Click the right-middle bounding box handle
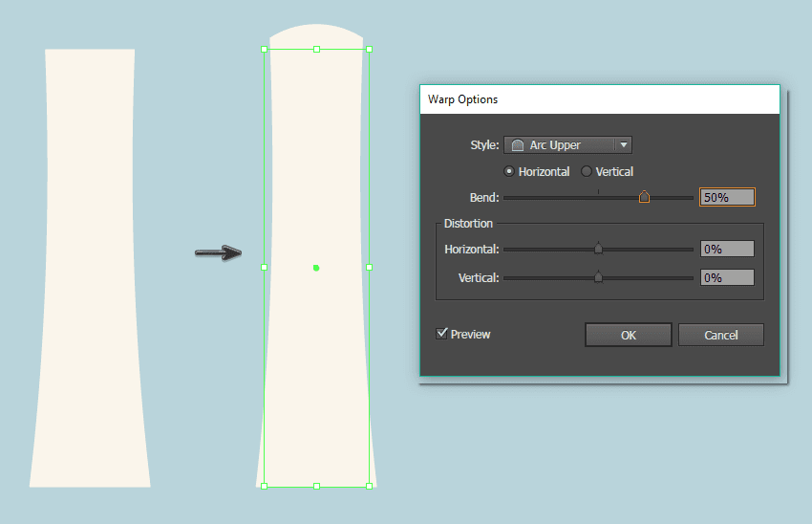The image size is (812, 524). pos(370,268)
